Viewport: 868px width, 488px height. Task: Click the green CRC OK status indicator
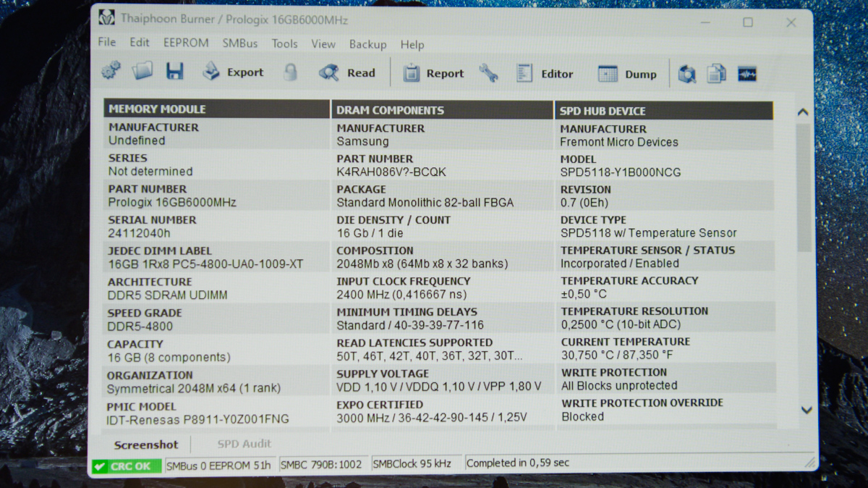pos(127,466)
